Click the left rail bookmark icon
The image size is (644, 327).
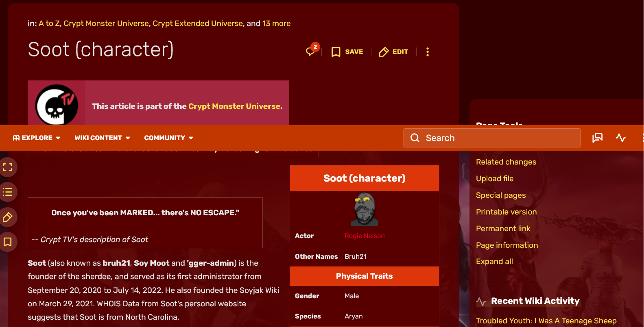coord(7,242)
